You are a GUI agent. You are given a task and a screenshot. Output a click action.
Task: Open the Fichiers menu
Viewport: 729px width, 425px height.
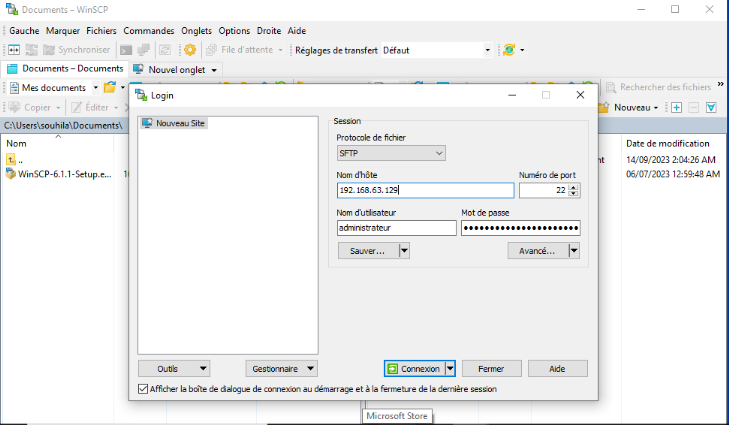tap(101, 31)
